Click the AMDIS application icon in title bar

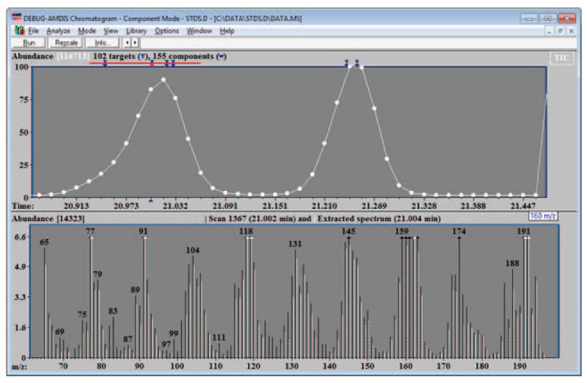pyautogui.click(x=17, y=18)
